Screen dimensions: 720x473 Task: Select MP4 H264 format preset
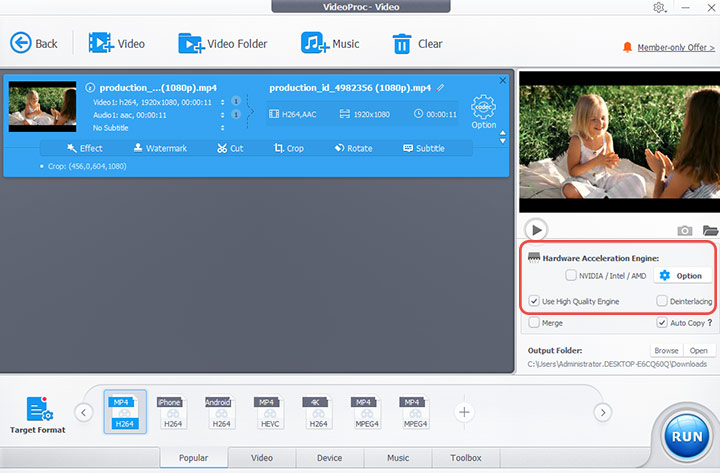click(125, 412)
